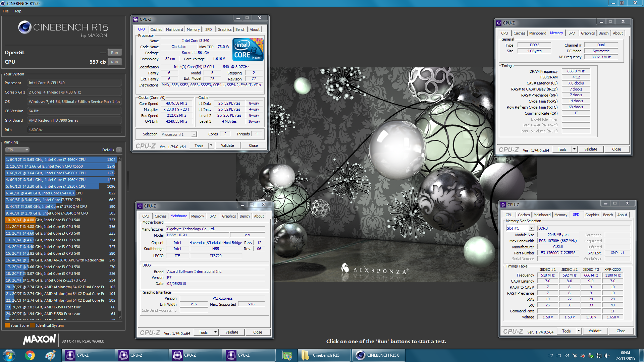Activate third CPU-Z taskbar item

click(196, 355)
